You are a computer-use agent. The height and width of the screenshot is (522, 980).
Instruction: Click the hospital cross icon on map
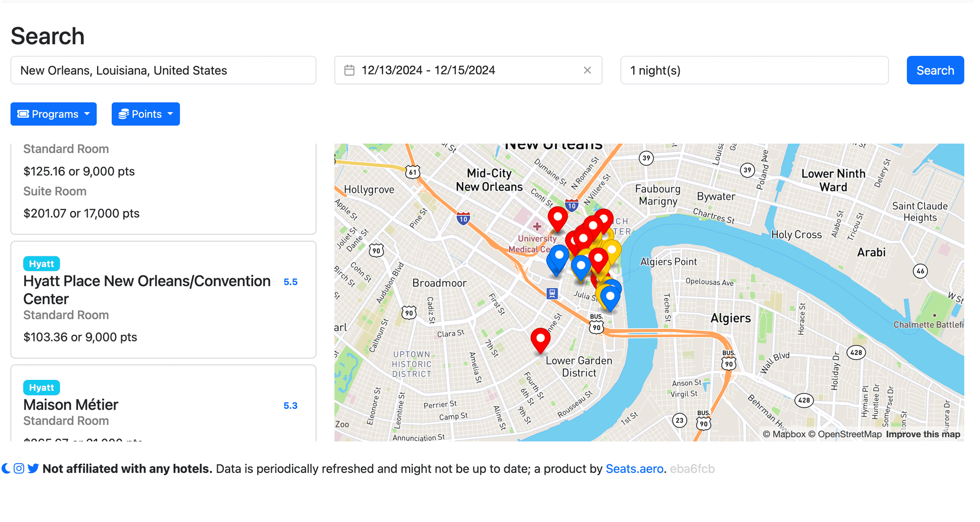pyautogui.click(x=537, y=226)
